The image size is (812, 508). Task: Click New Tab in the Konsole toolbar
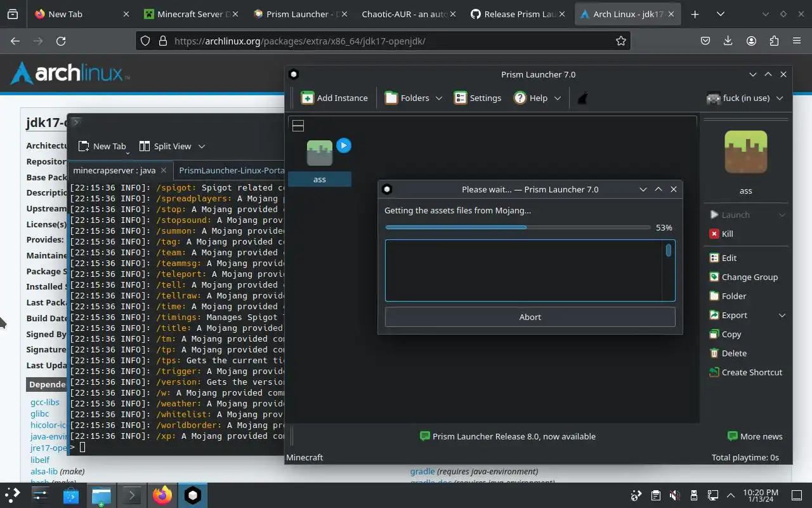pyautogui.click(x=102, y=146)
